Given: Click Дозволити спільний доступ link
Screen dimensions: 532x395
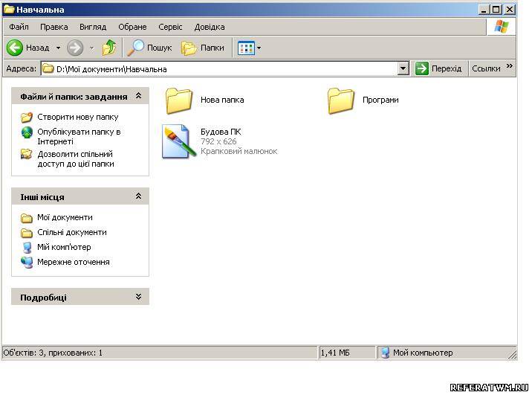Looking at the screenshot, I should click(x=76, y=159).
